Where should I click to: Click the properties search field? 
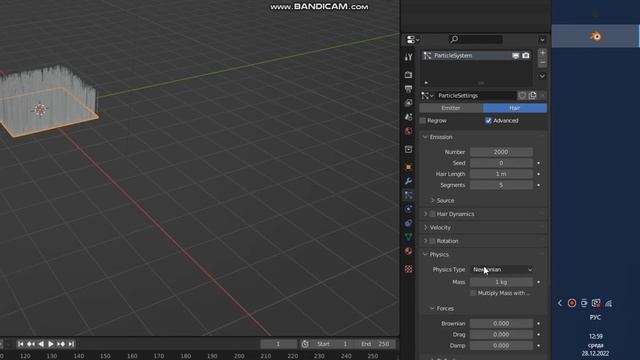tap(476, 39)
